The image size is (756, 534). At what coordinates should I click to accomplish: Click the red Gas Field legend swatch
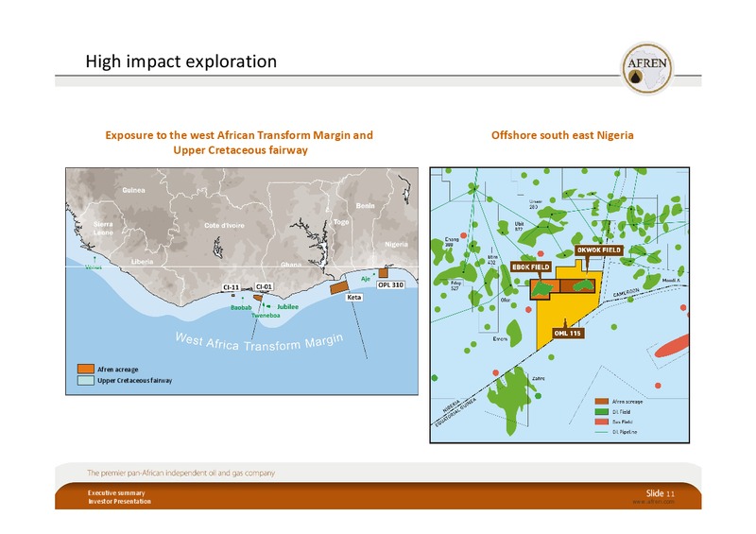coord(602,422)
